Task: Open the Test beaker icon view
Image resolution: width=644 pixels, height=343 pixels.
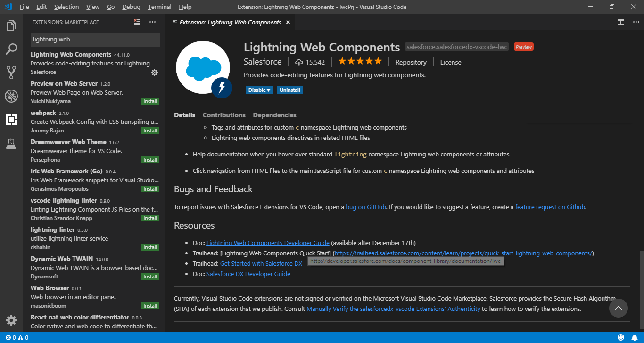Action: [x=11, y=143]
